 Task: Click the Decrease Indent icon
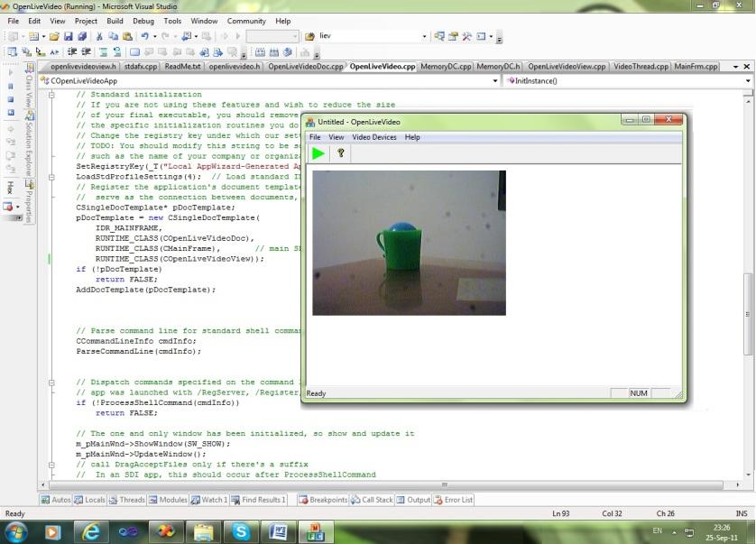[72, 51]
